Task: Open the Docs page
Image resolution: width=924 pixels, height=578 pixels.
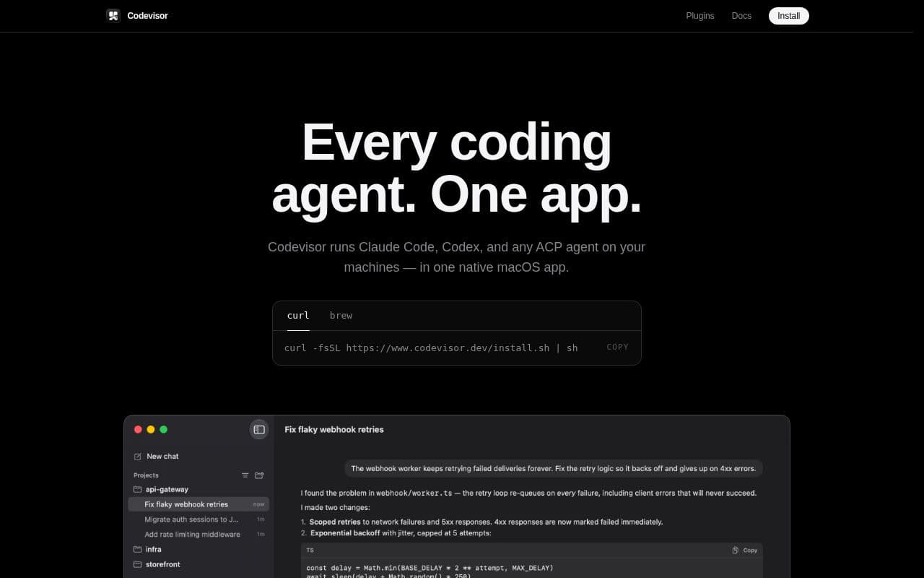Action: tap(741, 16)
